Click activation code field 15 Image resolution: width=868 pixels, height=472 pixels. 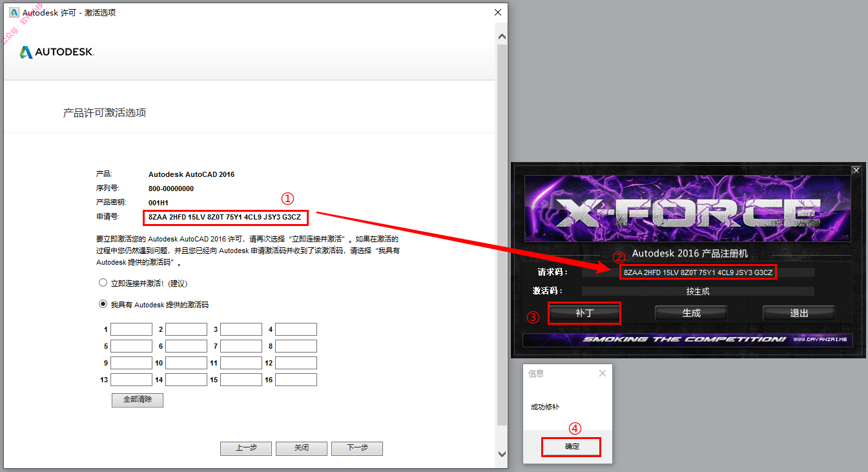pos(241,380)
